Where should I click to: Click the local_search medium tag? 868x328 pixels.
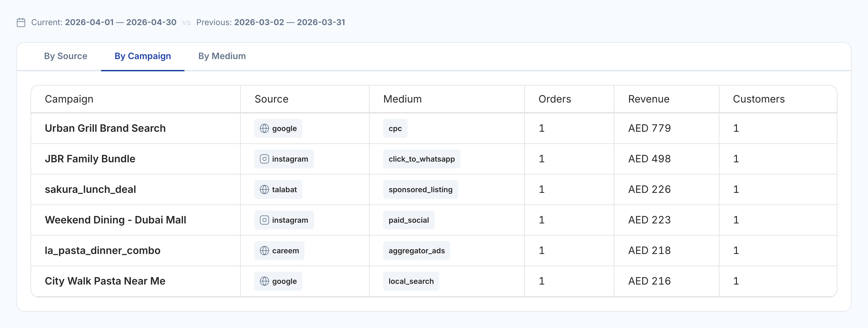tap(411, 281)
